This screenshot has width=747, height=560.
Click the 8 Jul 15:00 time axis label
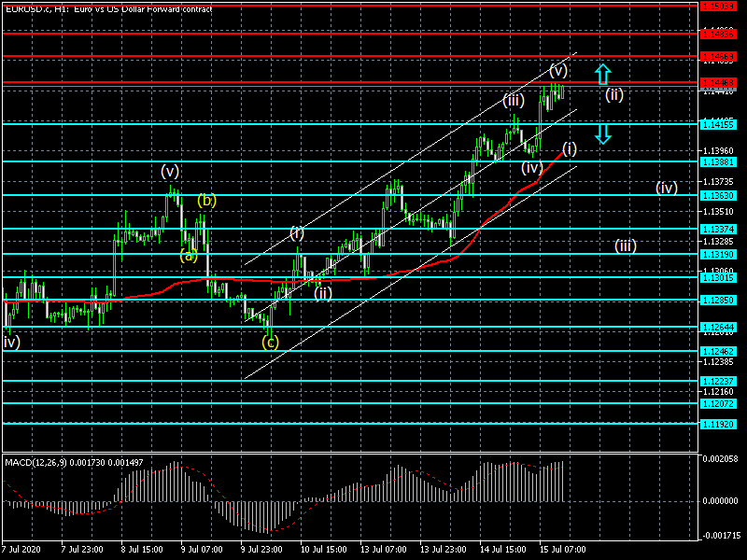[142, 550]
